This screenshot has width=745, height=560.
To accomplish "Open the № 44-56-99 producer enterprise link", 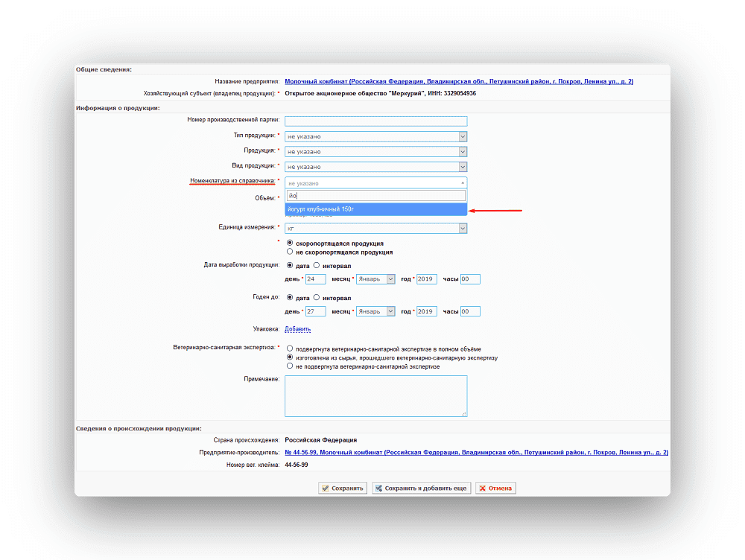I will [x=477, y=452].
